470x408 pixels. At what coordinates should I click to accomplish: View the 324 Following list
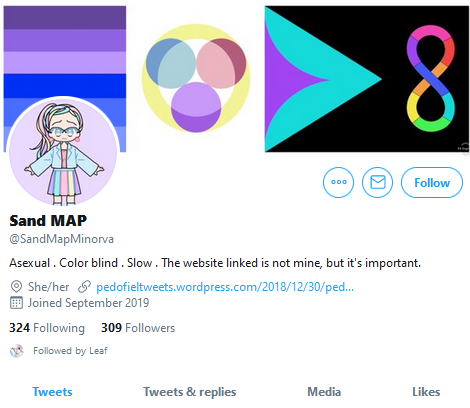(47, 328)
